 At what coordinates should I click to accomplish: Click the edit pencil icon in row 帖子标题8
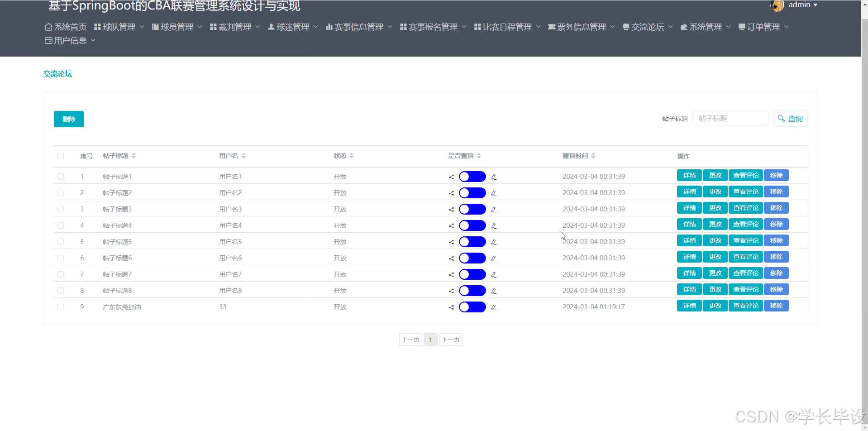[x=494, y=291]
